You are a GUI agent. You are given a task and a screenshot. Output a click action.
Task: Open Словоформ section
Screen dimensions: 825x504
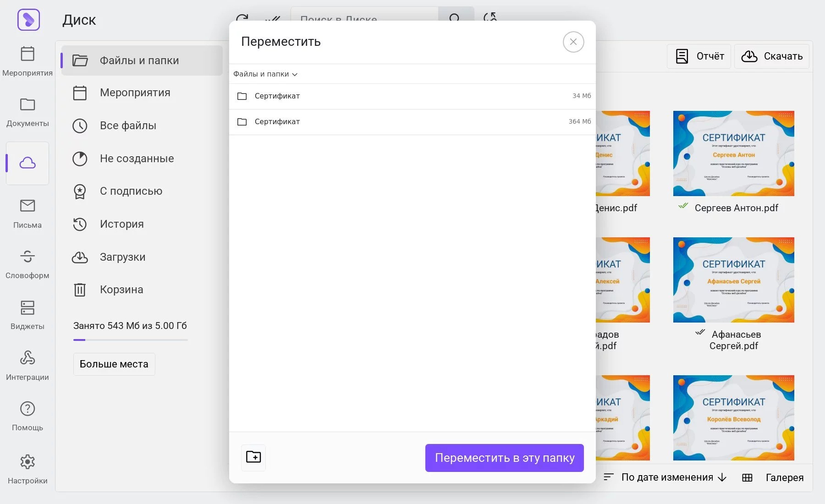coord(27,264)
